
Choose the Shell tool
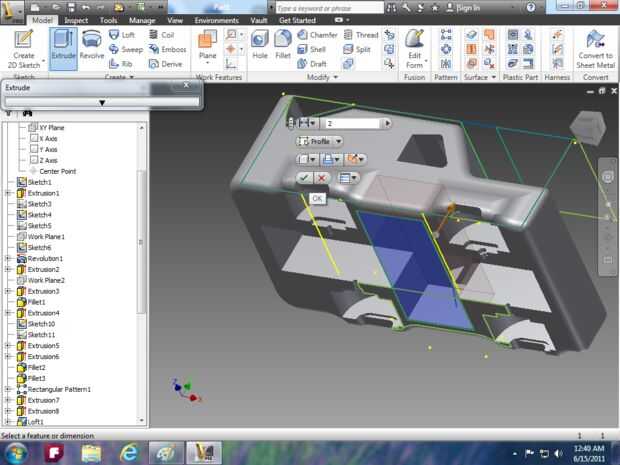(x=312, y=49)
